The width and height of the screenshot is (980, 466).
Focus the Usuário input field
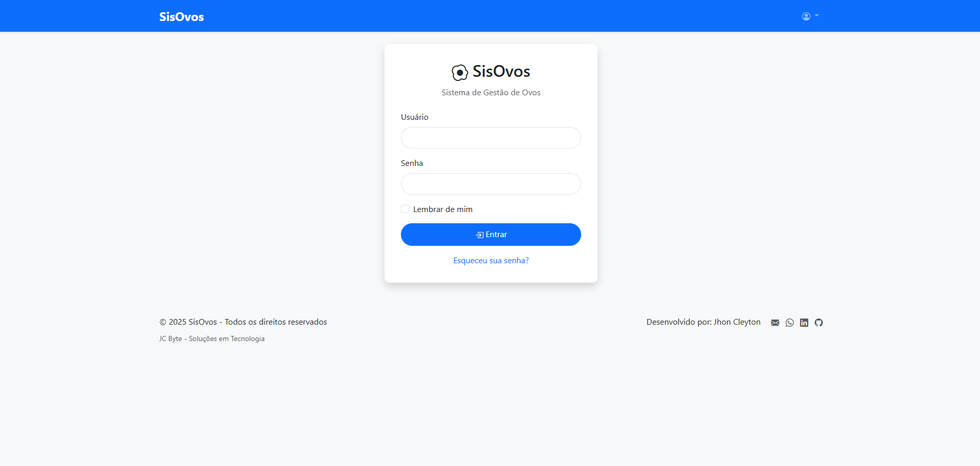pos(491,138)
